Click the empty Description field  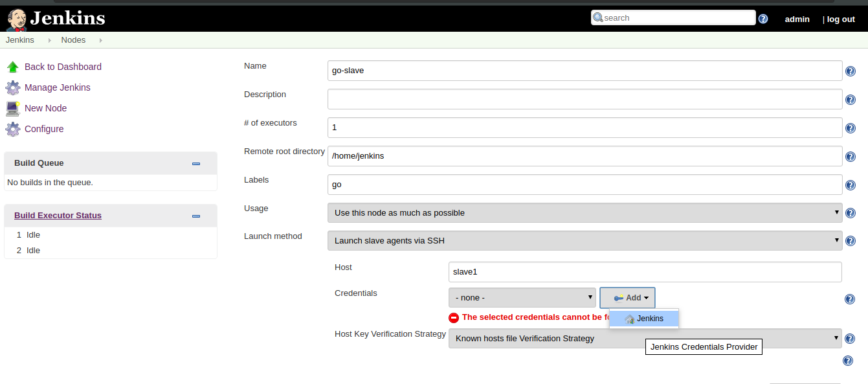[585, 99]
